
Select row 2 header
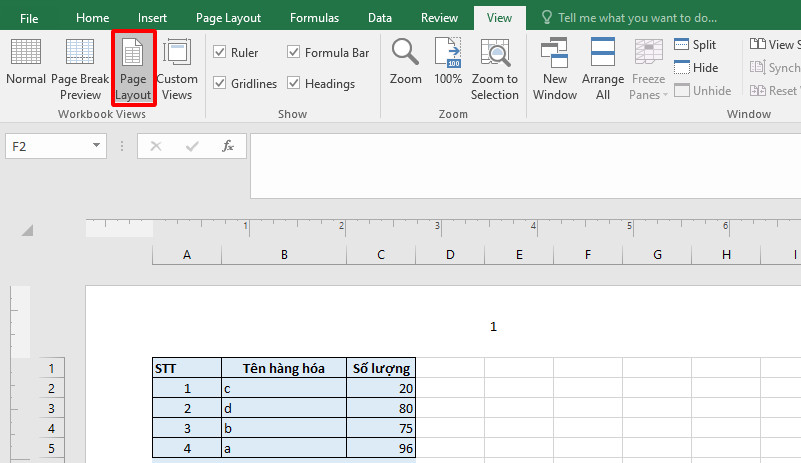tap(52, 388)
